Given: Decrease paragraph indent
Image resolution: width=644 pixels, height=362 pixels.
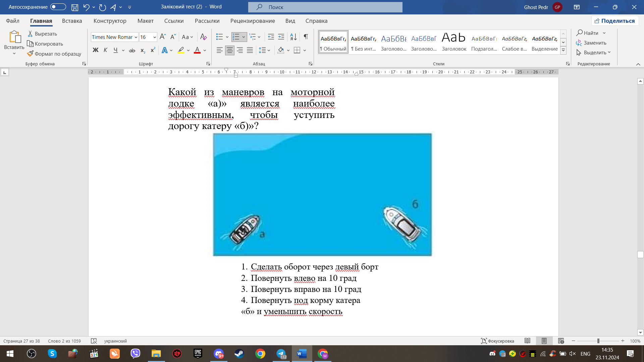Looking at the screenshot, I should (271, 37).
